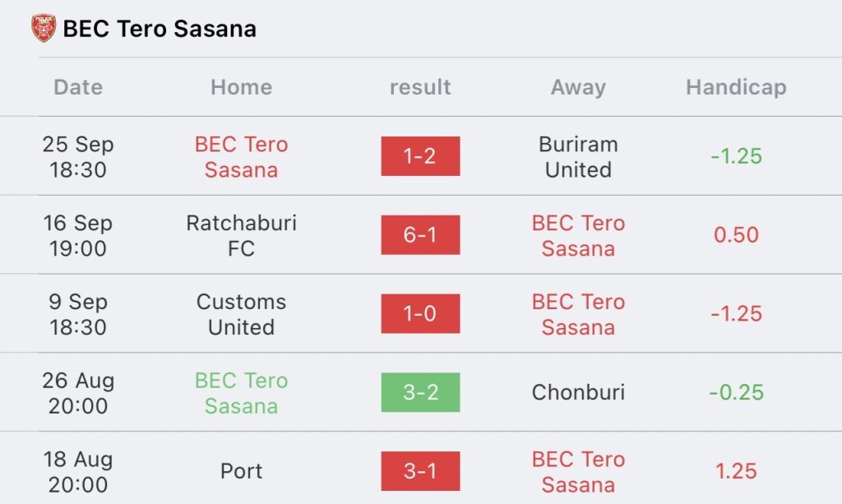Tap the 3-1 result badge for Port match
Screen dimensions: 842x504
(x=420, y=471)
